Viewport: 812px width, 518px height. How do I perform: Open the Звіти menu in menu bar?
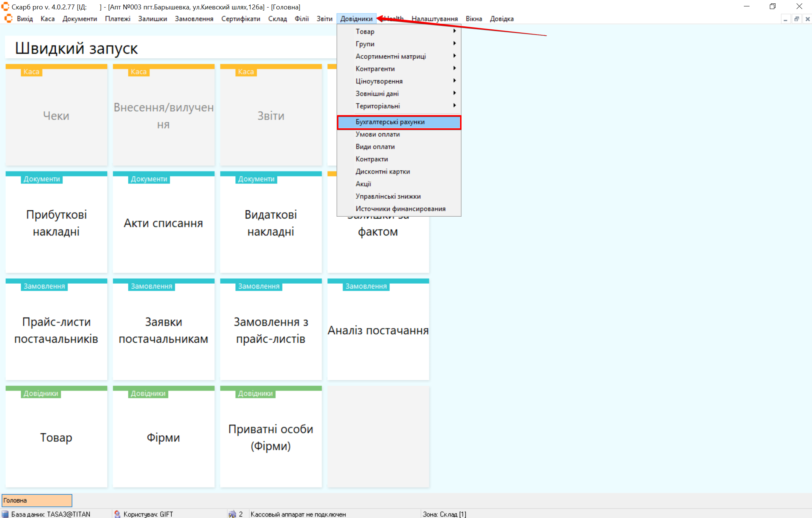324,19
